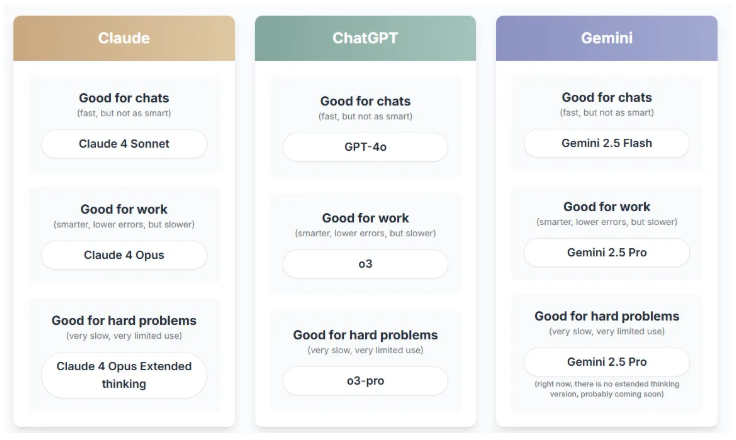Click Good for chats heading in Claude column

pos(124,98)
